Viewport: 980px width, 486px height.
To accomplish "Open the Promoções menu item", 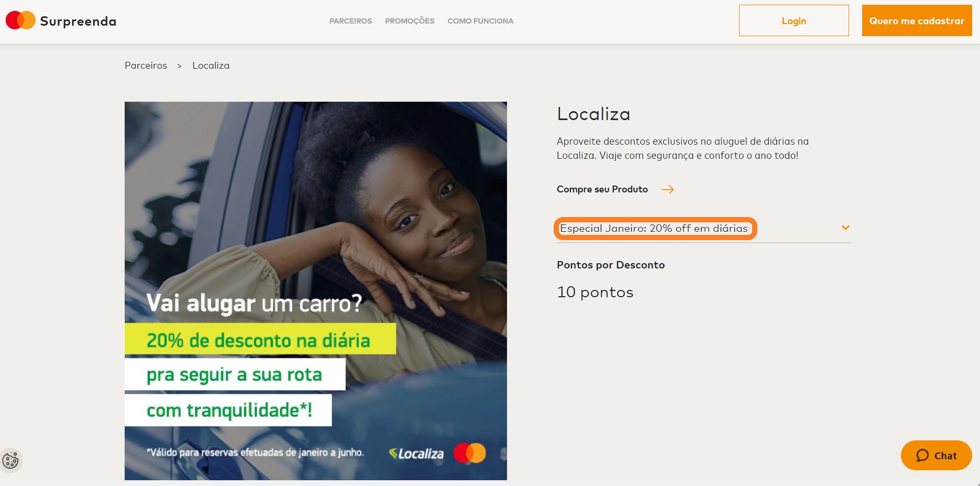I will (x=410, y=21).
